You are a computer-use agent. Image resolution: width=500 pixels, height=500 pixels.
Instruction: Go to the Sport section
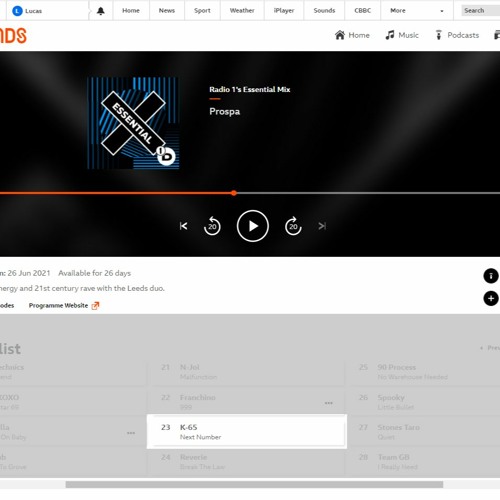[x=202, y=11]
